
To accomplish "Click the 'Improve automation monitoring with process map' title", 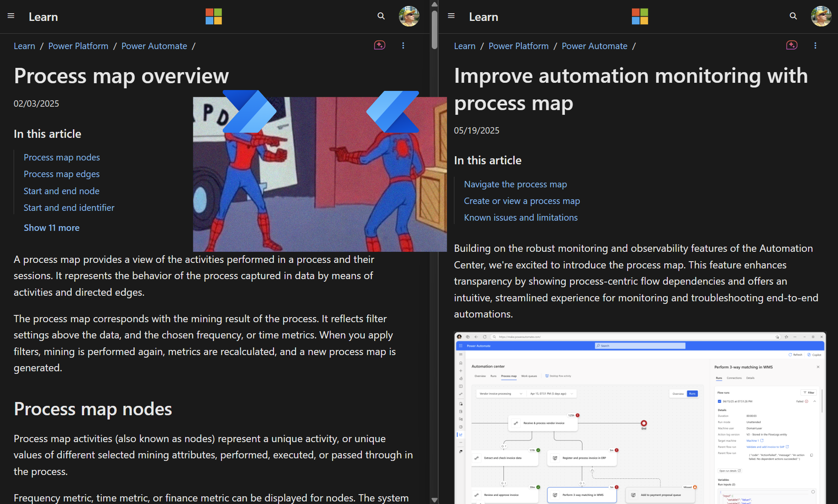I will [x=631, y=90].
